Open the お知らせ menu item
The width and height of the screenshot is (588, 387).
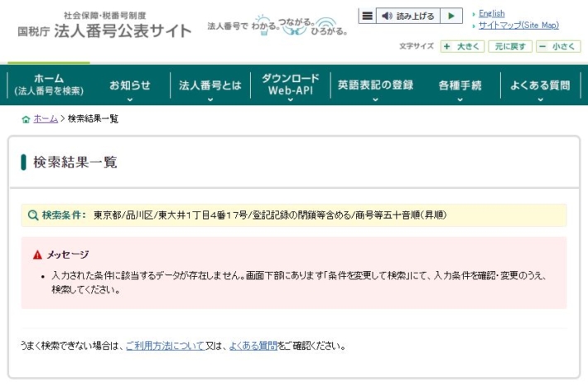tap(130, 85)
